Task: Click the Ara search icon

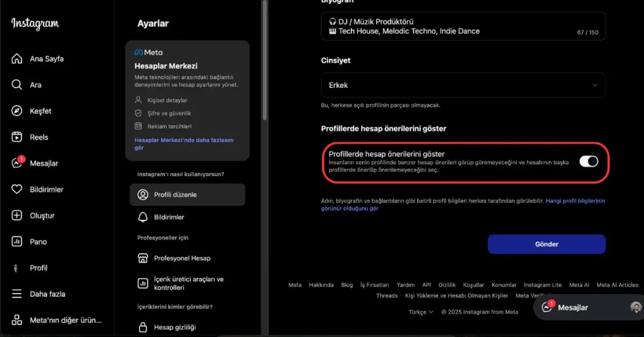Action: [x=17, y=85]
